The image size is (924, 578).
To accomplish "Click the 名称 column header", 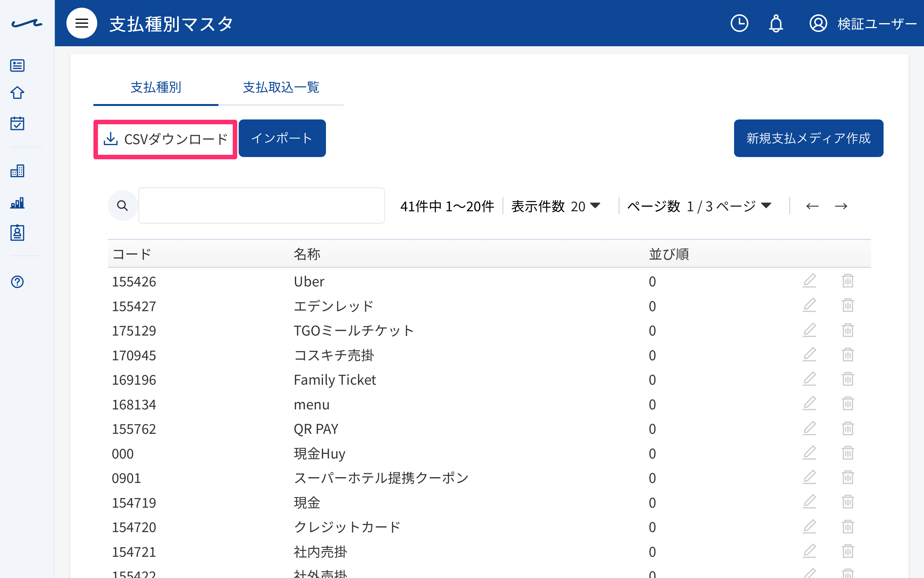I will pos(307,254).
